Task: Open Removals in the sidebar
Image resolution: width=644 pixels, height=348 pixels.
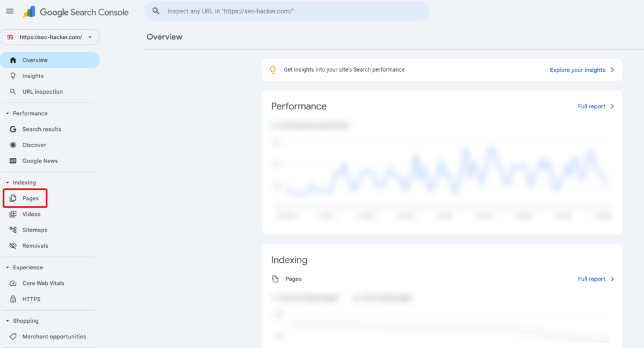Action: coord(35,245)
